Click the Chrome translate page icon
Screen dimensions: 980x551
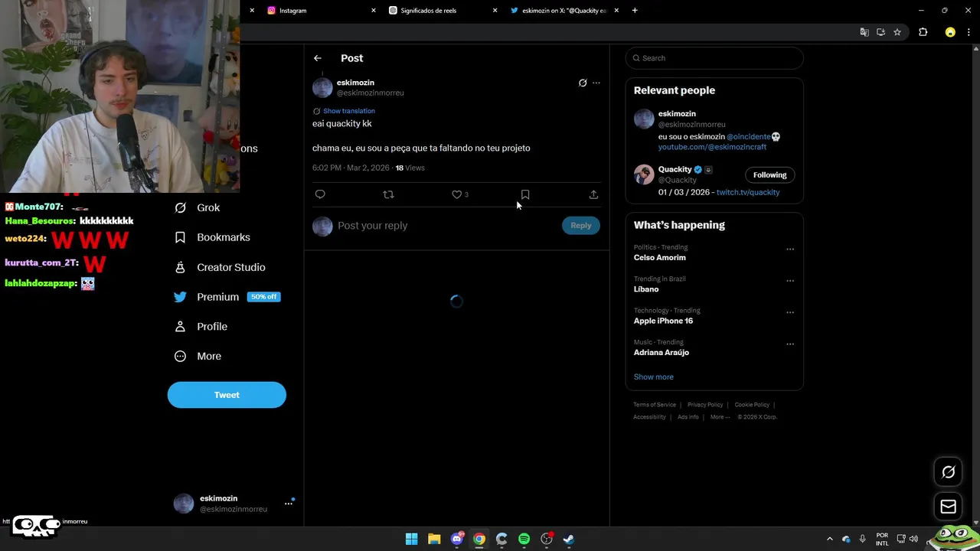tap(864, 32)
